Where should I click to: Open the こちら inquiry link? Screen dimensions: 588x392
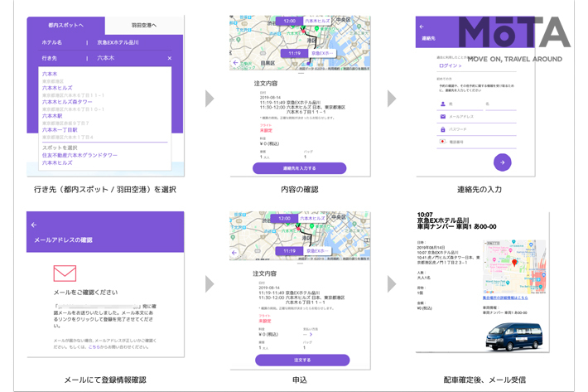[x=94, y=347]
